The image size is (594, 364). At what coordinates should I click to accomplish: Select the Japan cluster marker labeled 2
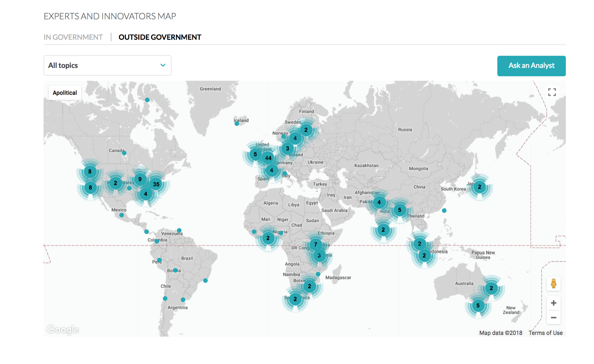479,187
